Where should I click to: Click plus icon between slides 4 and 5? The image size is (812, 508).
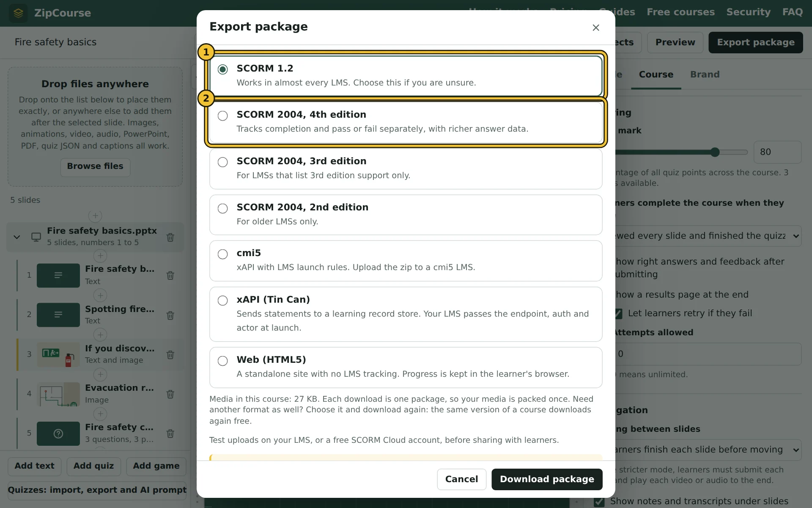(x=100, y=414)
